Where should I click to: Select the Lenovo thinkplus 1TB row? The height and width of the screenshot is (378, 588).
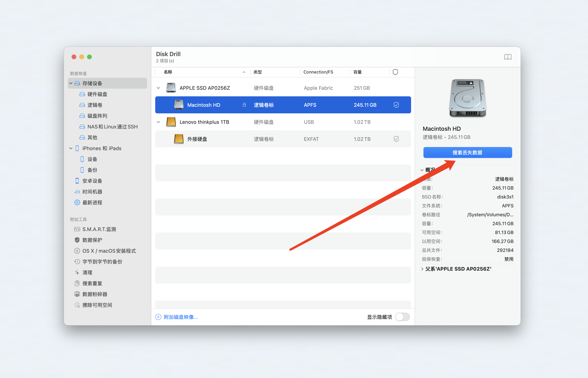(x=283, y=122)
